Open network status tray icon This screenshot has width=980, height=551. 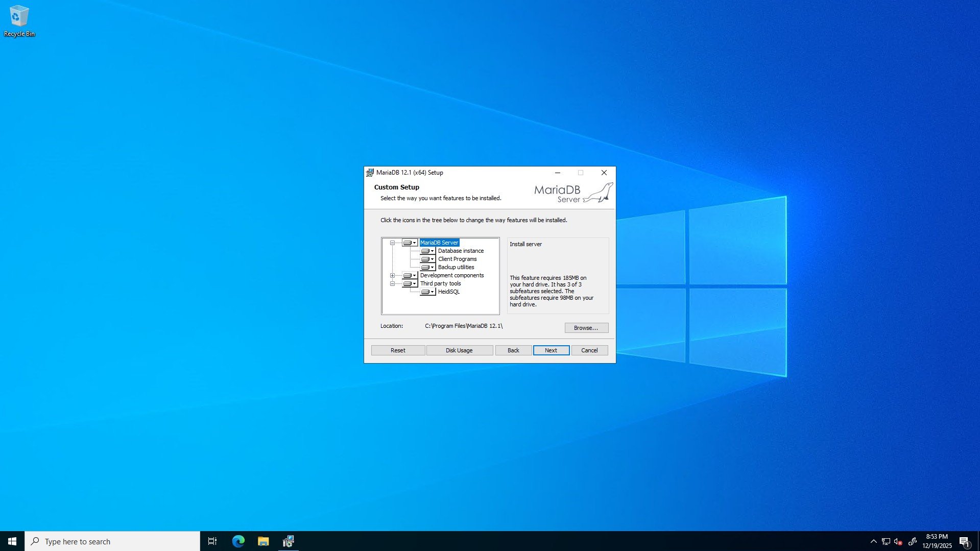886,541
